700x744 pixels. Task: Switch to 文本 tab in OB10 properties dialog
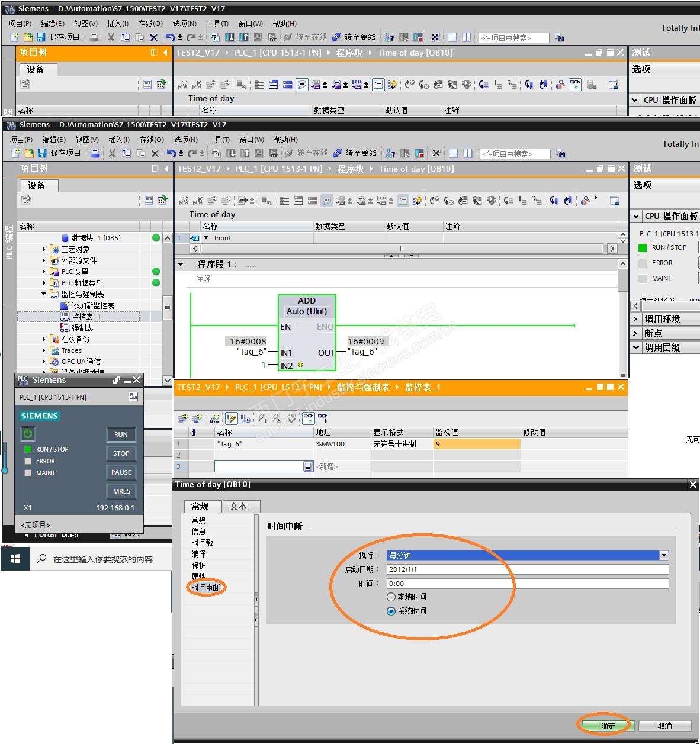(x=242, y=507)
